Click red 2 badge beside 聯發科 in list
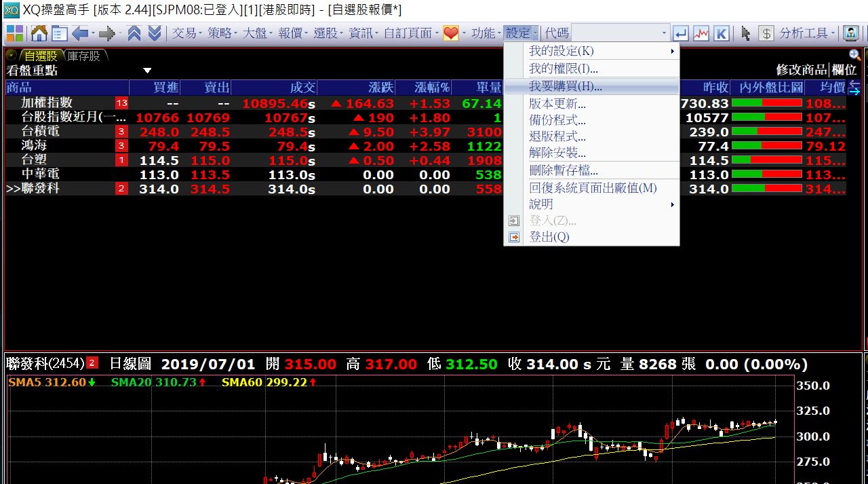 (x=121, y=189)
